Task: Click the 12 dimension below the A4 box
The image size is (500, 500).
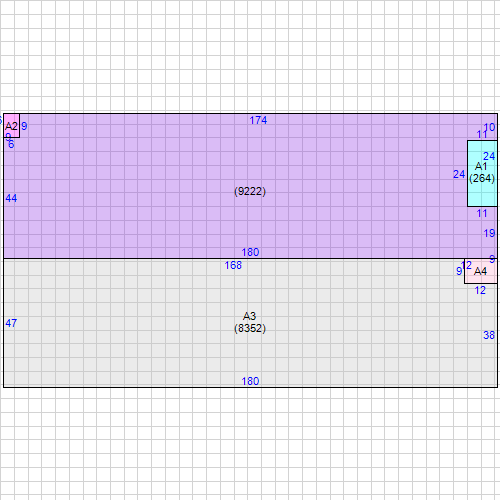Action: pyautogui.click(x=480, y=290)
